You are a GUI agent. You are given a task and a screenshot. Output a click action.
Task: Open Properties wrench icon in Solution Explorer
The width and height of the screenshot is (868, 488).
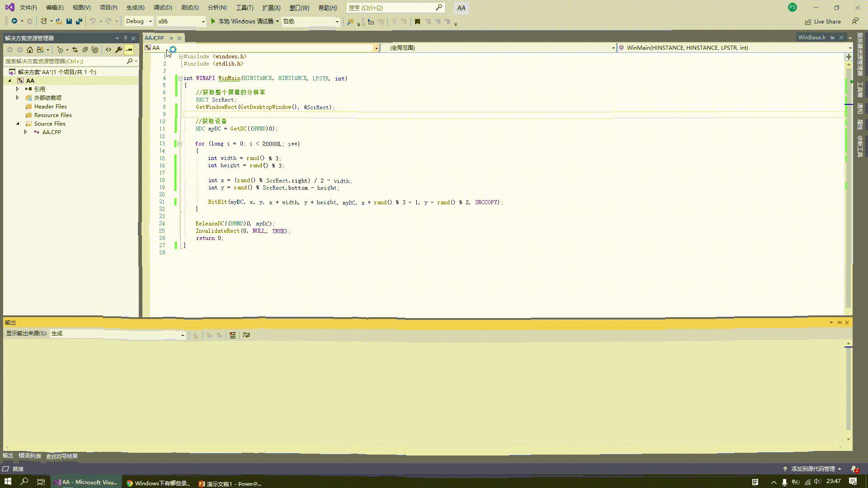click(x=118, y=50)
